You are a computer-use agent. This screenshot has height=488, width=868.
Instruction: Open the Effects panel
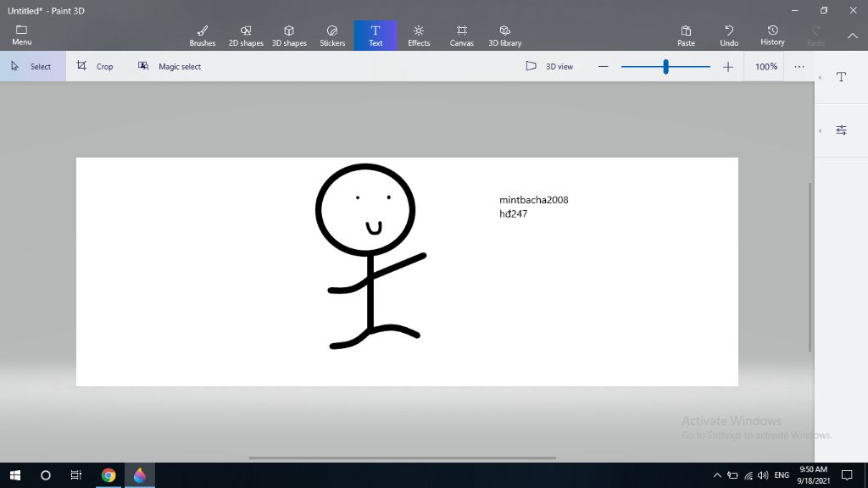tap(419, 36)
